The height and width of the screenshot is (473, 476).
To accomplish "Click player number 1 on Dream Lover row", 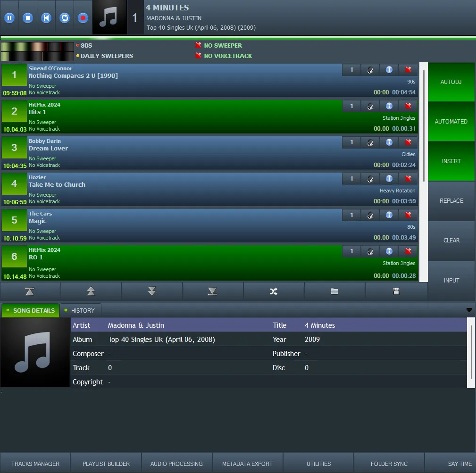I will click(x=351, y=142).
